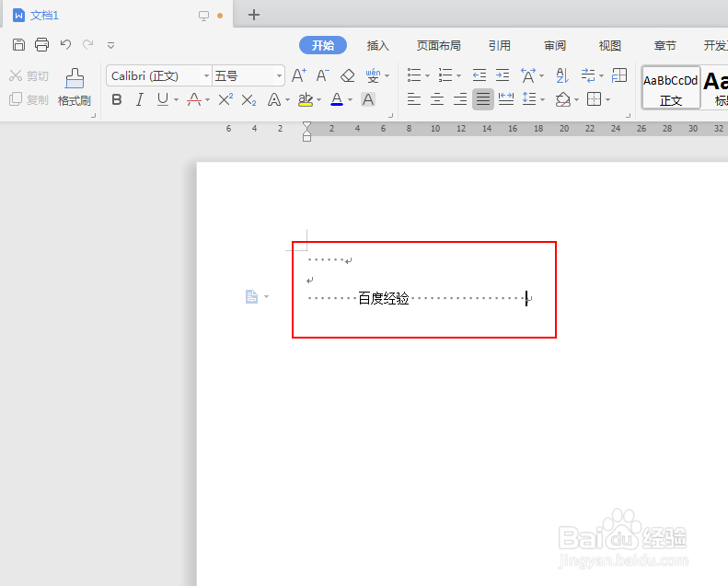728x586 pixels.
Task: Undo the last action
Action: tap(65, 44)
